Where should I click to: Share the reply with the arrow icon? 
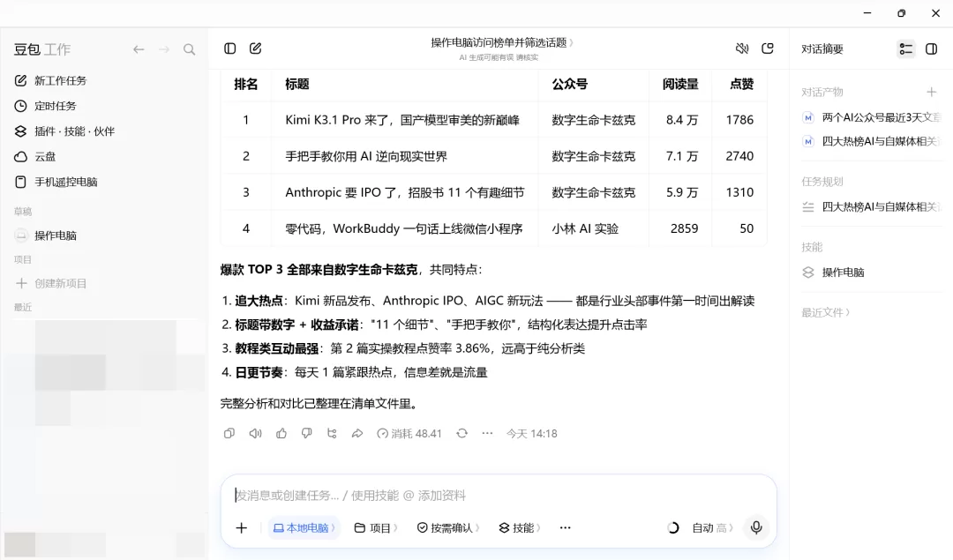[357, 433]
